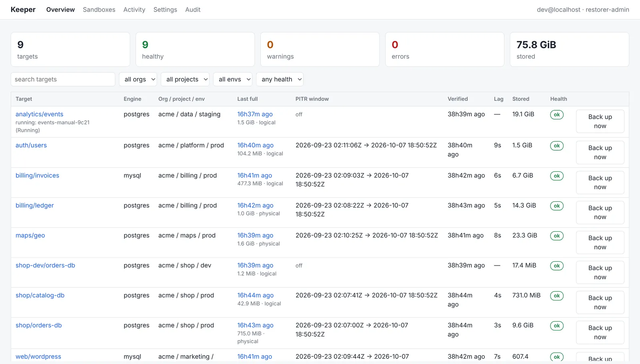
Task: Open web/wordpress target
Action: 38,356
